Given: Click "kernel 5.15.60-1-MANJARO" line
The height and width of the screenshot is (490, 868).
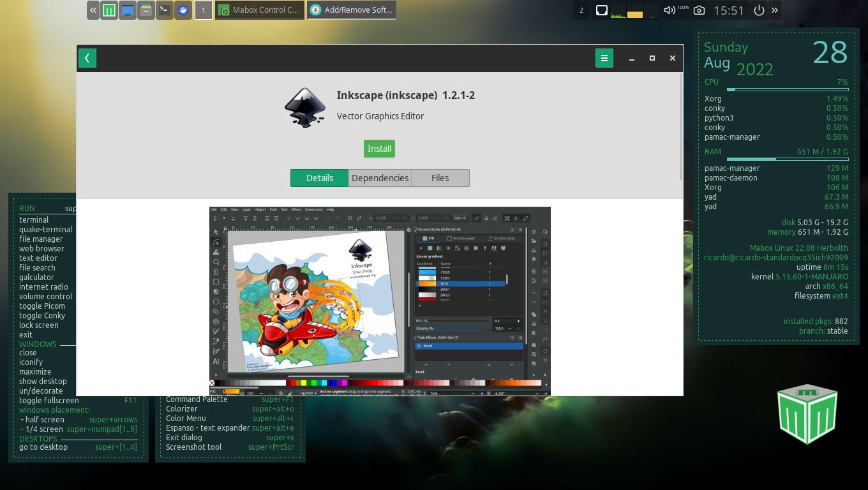Looking at the screenshot, I should [x=800, y=276].
